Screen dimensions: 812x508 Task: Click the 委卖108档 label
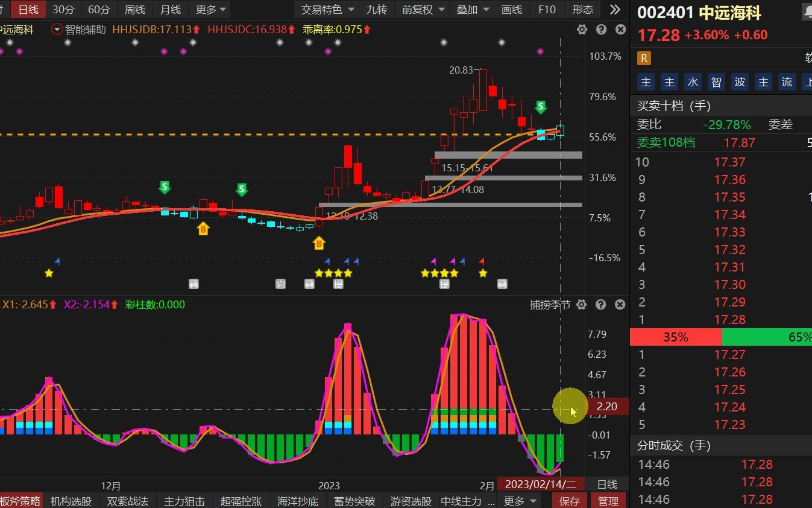[x=666, y=142]
